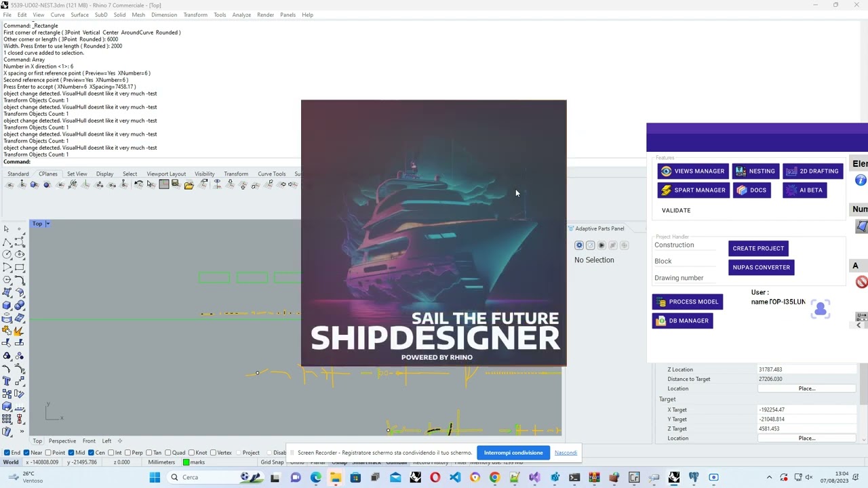Start the AI Beta feature

coord(804,190)
